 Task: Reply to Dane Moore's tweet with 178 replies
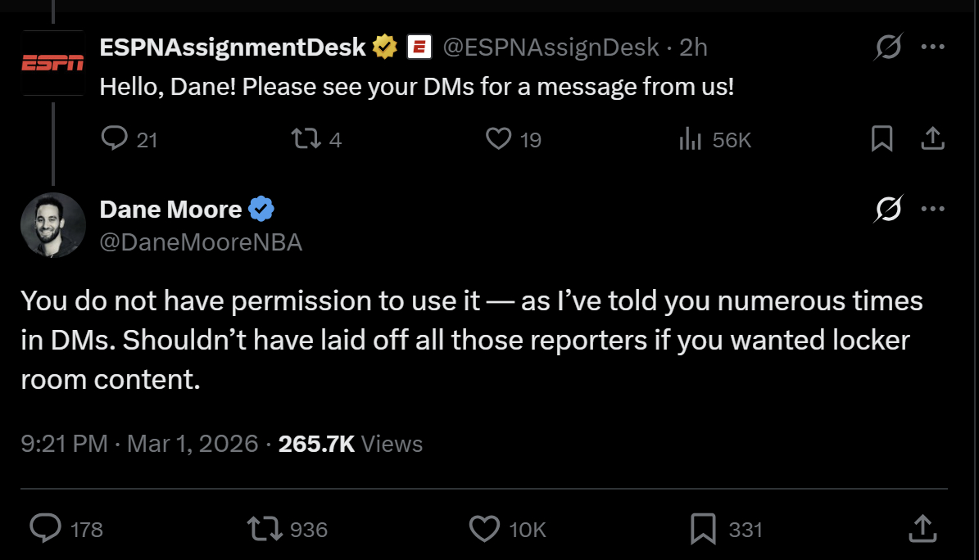[x=44, y=528]
